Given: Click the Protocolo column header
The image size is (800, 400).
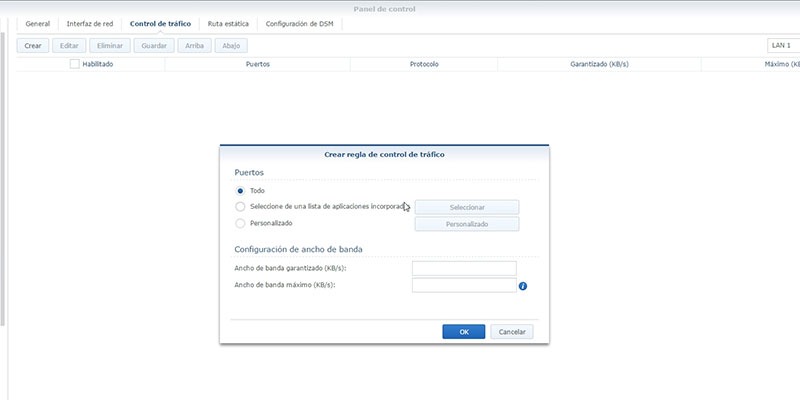Looking at the screenshot, I should click(x=424, y=64).
